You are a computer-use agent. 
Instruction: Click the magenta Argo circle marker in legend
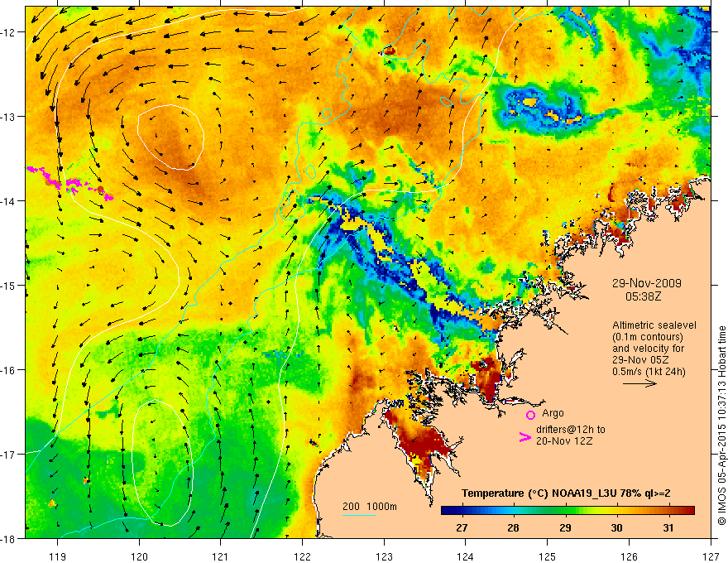click(530, 415)
